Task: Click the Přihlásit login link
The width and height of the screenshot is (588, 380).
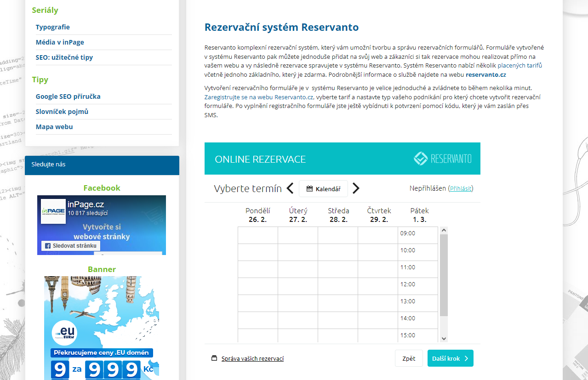Action: 461,188
